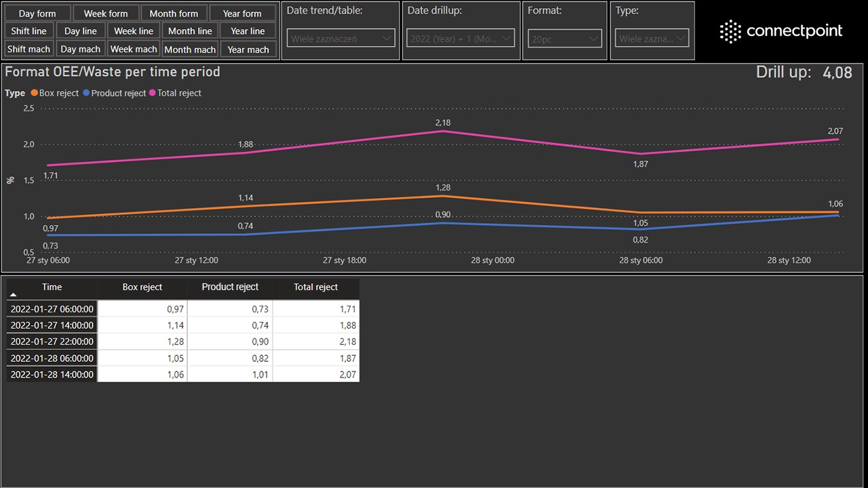Sort table by Box reject column

(x=142, y=287)
